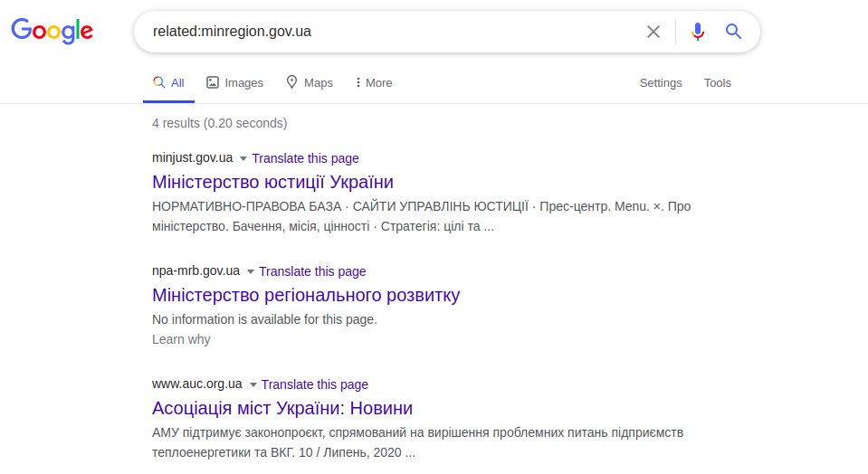Click the snippet starting 'НОРМАТИВНО-ПРАВОВА БАЗА'

[421, 216]
